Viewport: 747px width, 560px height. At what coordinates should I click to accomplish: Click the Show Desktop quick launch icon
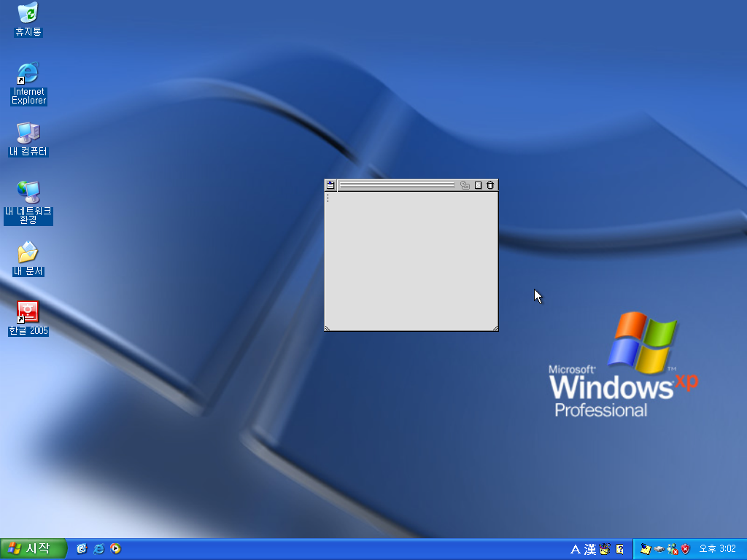pos(82,549)
